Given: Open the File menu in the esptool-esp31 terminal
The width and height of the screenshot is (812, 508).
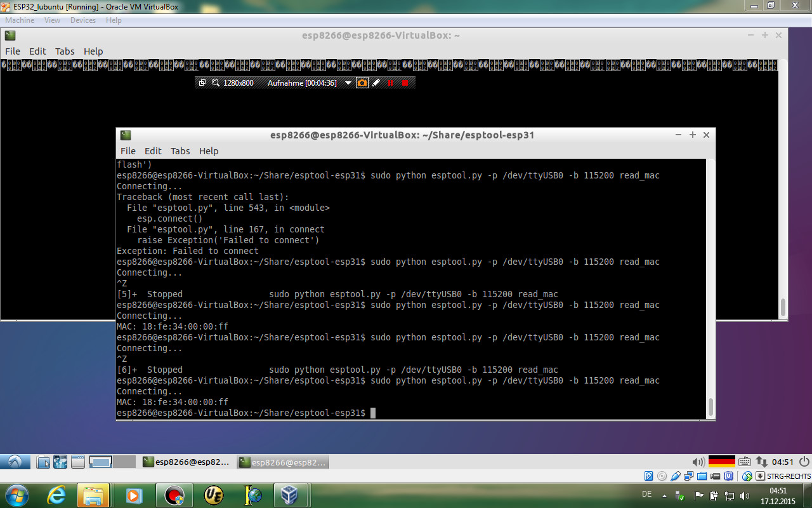Looking at the screenshot, I should 128,151.
